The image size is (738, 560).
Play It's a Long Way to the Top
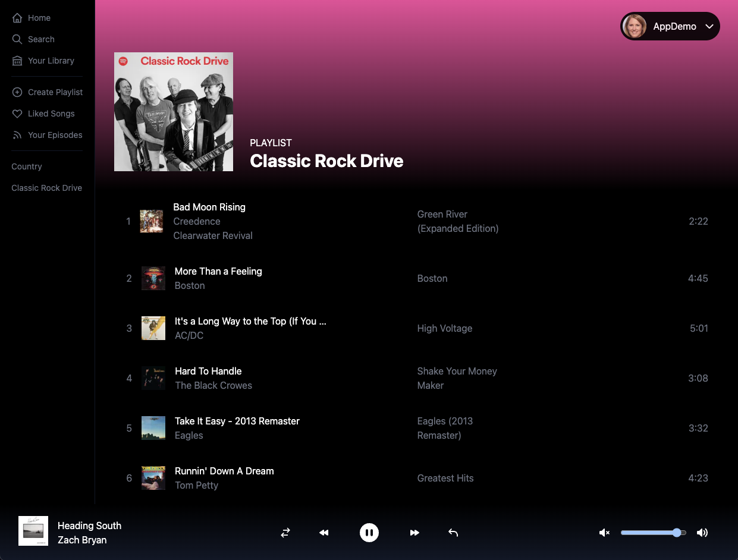[250, 321]
